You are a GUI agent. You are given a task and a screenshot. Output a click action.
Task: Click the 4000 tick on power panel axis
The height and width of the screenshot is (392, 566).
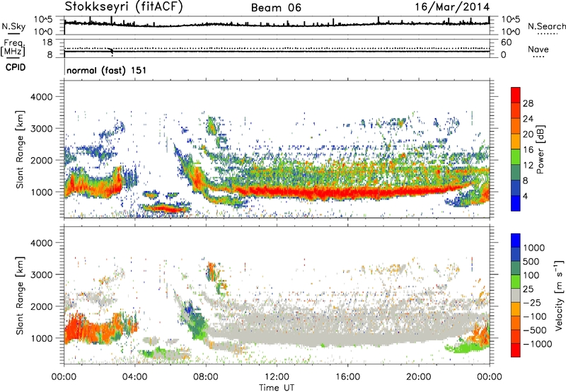click(41, 97)
